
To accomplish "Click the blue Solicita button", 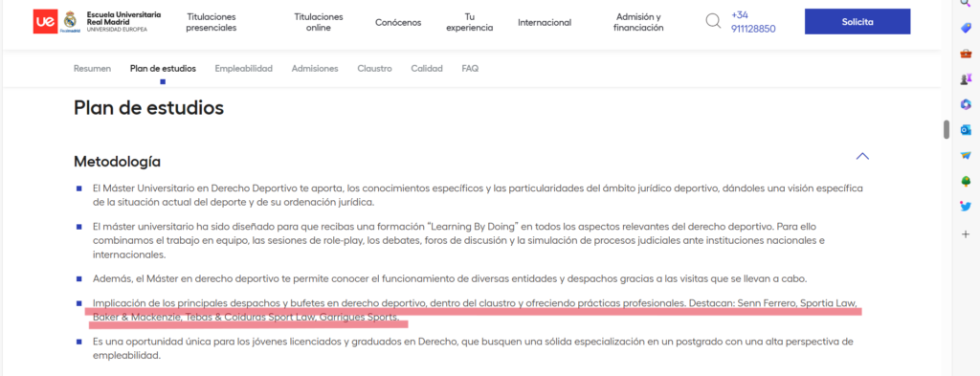I will [x=857, y=21].
